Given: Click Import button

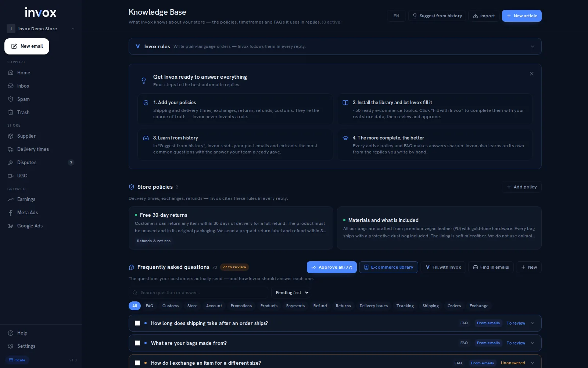Looking at the screenshot, I should 484,16.
